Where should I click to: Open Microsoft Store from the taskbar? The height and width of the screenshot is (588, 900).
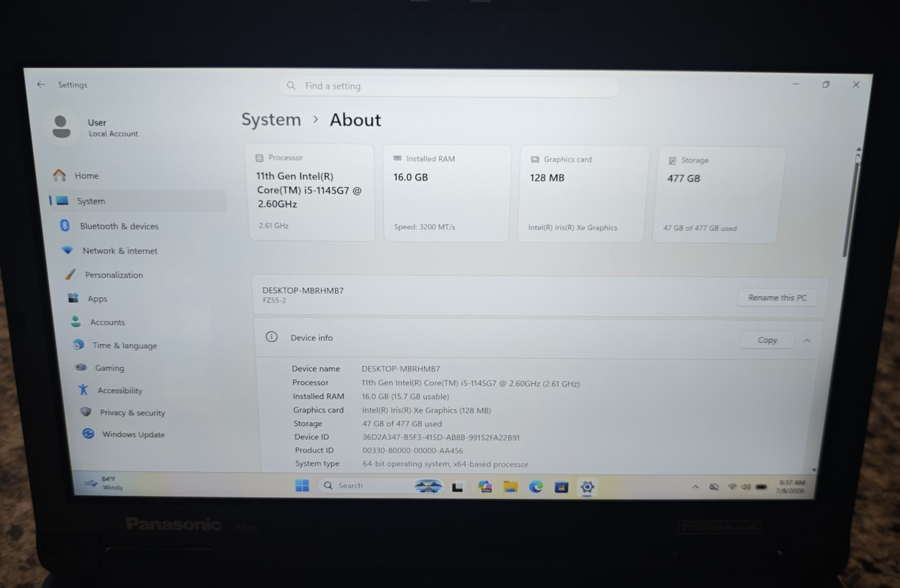pos(561,487)
